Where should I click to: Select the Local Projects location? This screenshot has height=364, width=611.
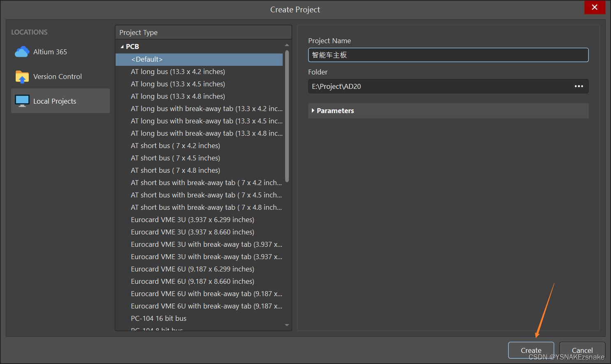(x=60, y=101)
